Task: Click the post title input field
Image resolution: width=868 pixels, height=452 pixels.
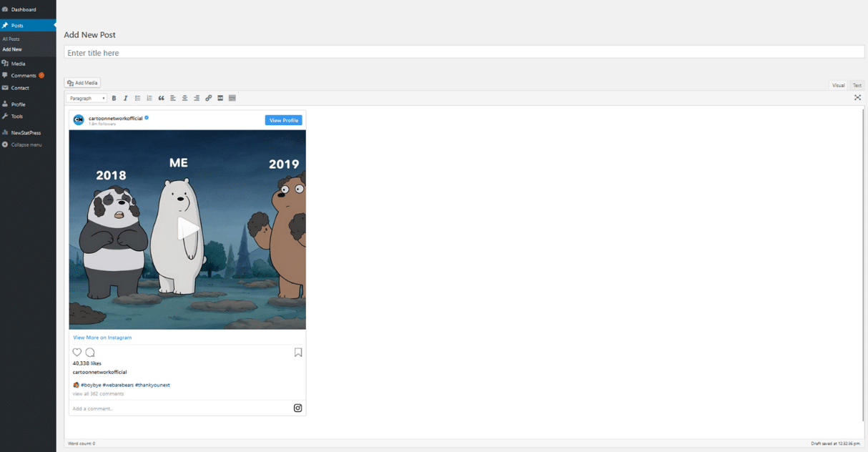Action: (x=464, y=53)
